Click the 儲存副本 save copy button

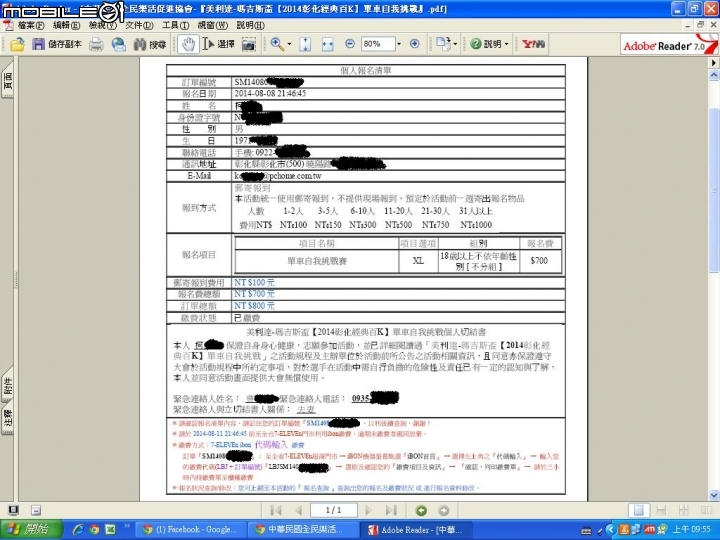point(57,44)
